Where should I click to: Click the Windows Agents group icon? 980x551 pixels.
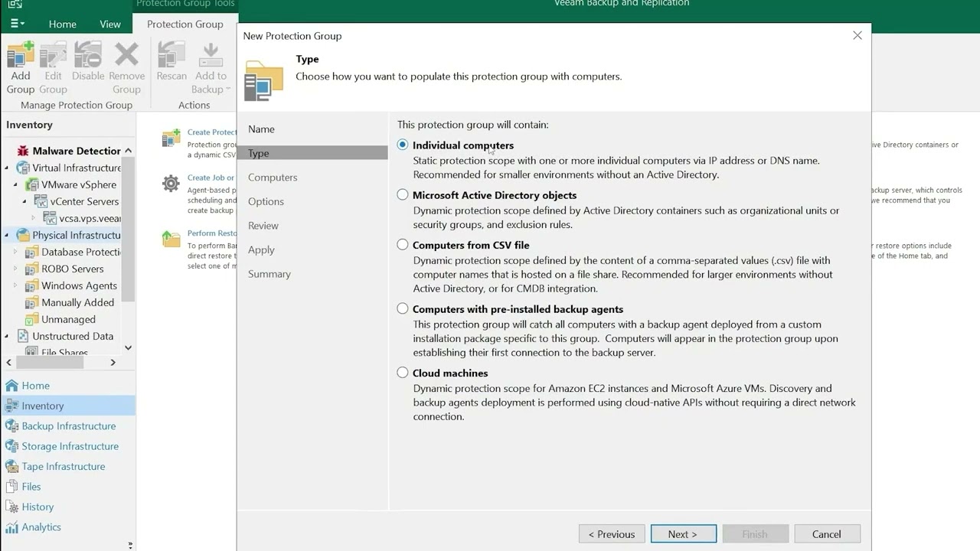[x=32, y=285]
